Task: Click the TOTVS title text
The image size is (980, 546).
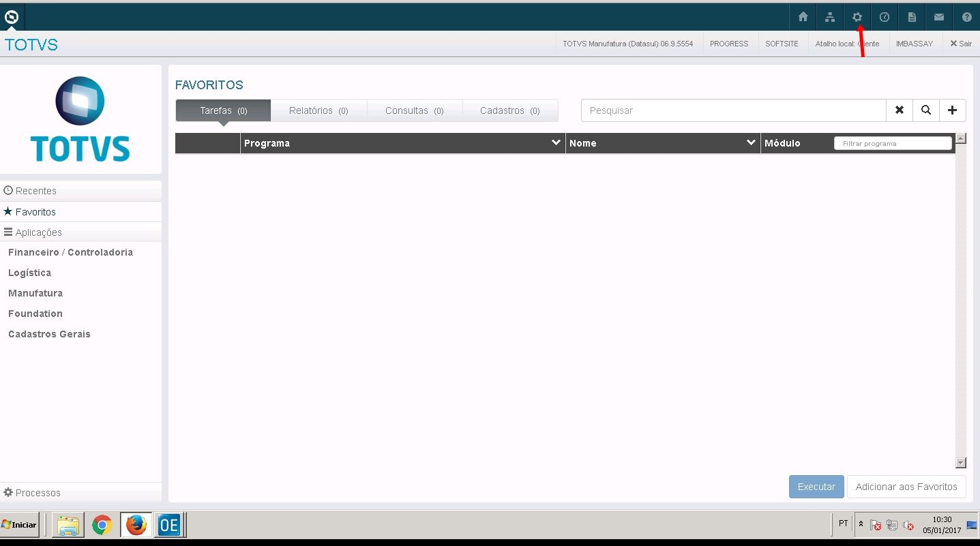Action: [x=31, y=45]
